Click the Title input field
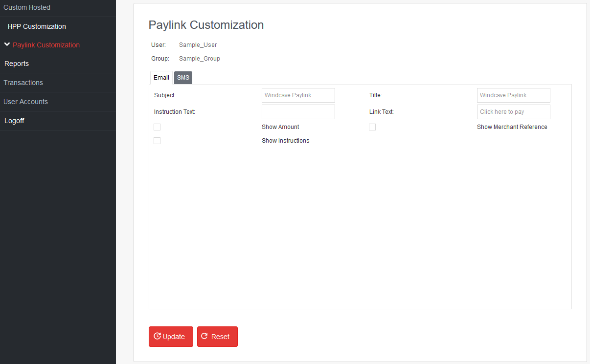This screenshot has height=364, width=590. pyautogui.click(x=513, y=95)
